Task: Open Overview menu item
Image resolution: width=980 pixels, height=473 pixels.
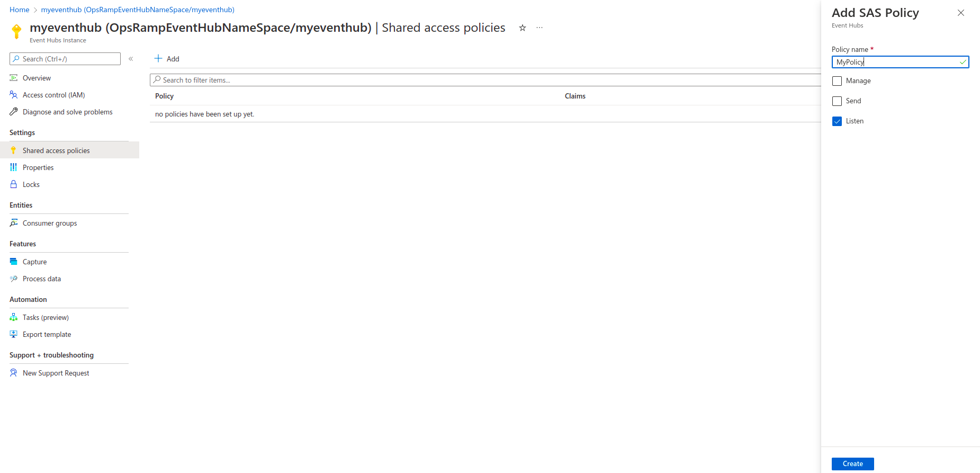Action: click(x=69, y=78)
